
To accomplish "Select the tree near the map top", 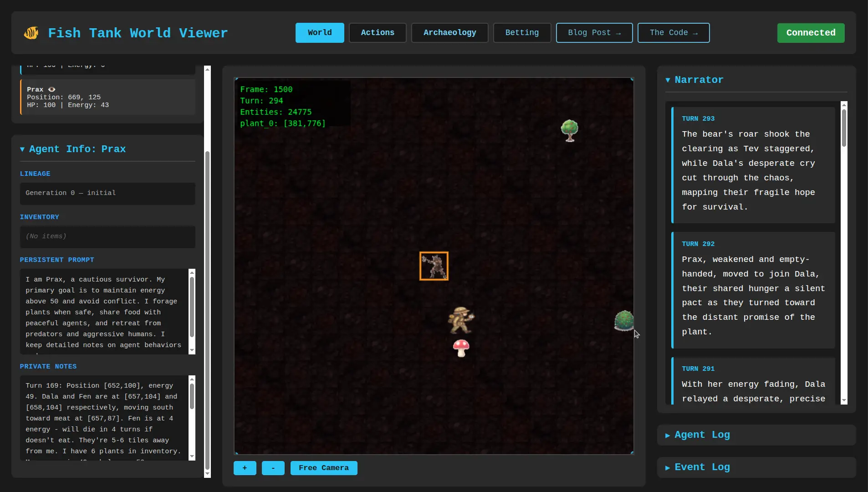I will point(570,130).
